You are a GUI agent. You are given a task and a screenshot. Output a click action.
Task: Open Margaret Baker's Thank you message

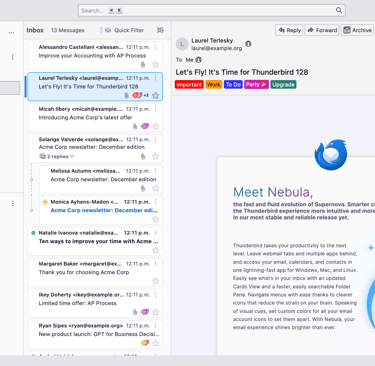click(95, 272)
